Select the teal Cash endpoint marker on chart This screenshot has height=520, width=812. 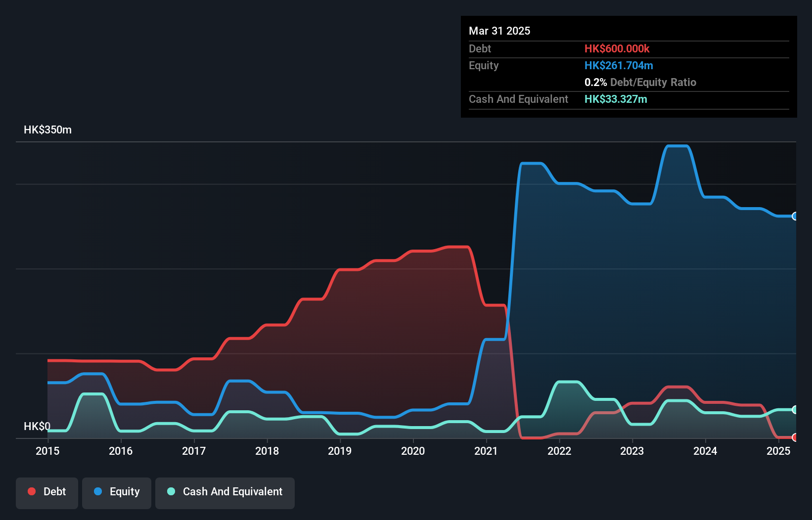click(x=795, y=409)
